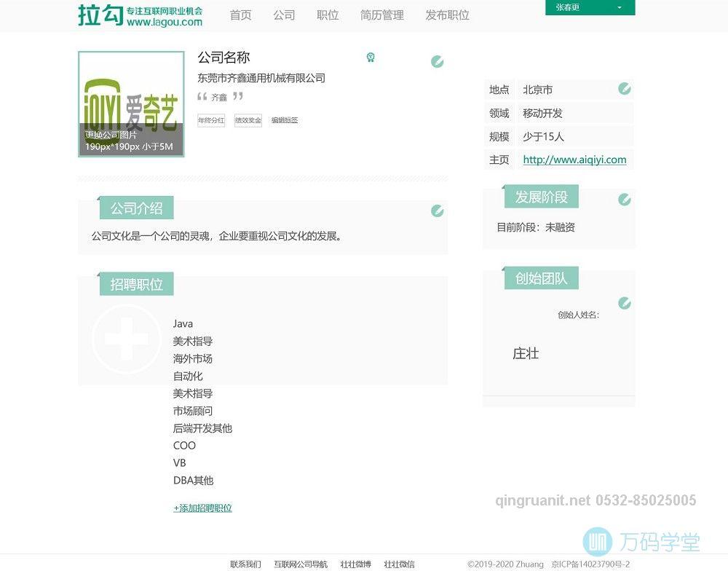The image size is (728, 571).
Task: Open the company website www.aiqiyi.com link
Action: (574, 159)
